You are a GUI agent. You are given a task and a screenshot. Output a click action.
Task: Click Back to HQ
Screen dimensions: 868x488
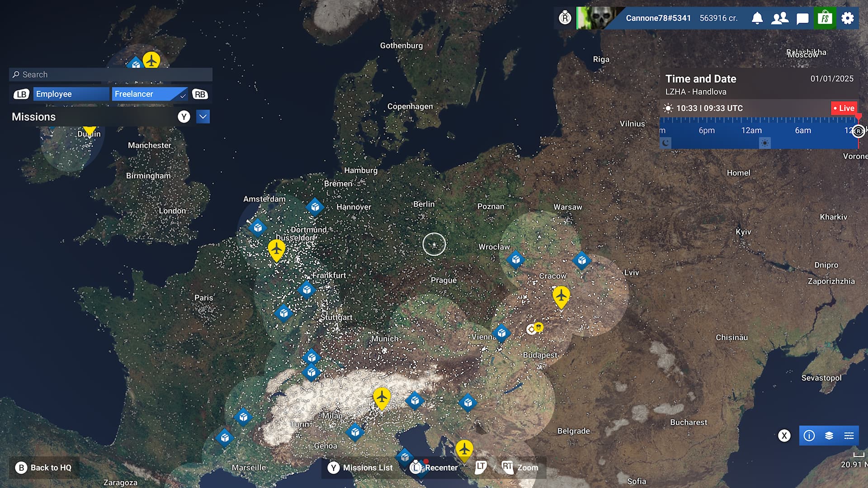(44, 468)
